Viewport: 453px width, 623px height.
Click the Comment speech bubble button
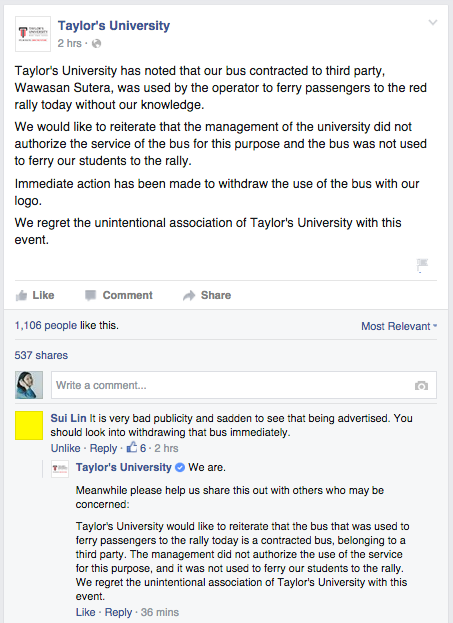(x=119, y=295)
